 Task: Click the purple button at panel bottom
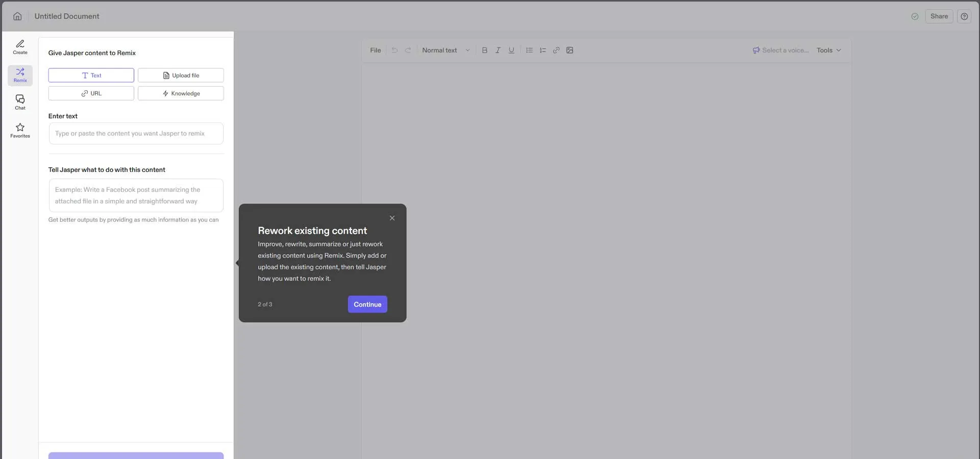[x=136, y=455]
